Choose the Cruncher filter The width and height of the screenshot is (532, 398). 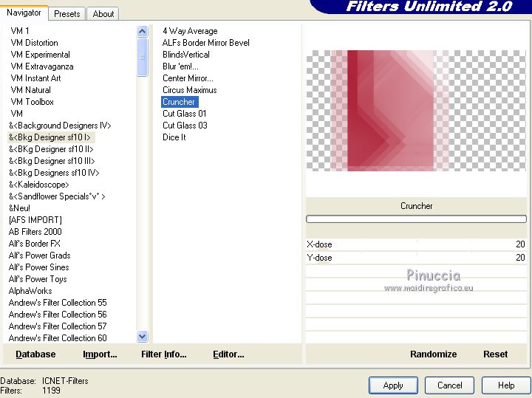(180, 102)
